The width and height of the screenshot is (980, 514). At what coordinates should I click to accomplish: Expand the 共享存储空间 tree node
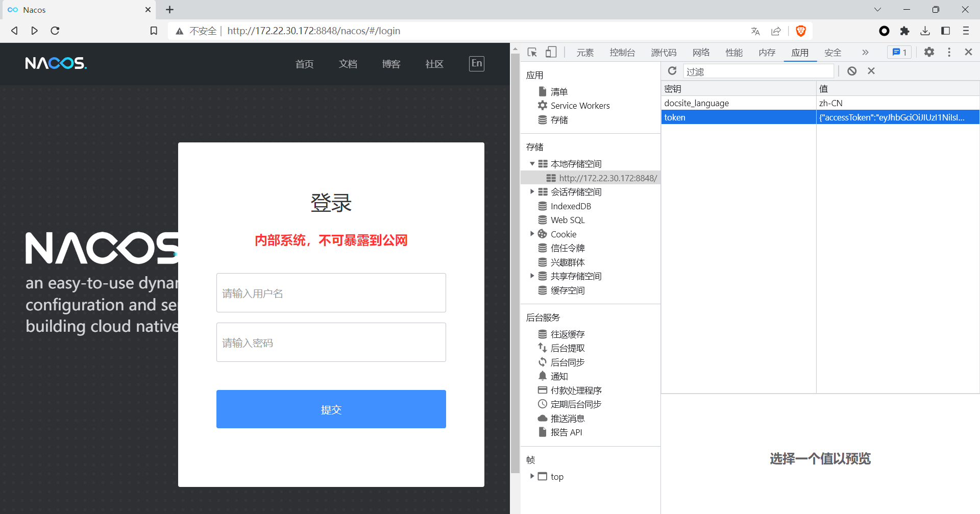pos(532,276)
